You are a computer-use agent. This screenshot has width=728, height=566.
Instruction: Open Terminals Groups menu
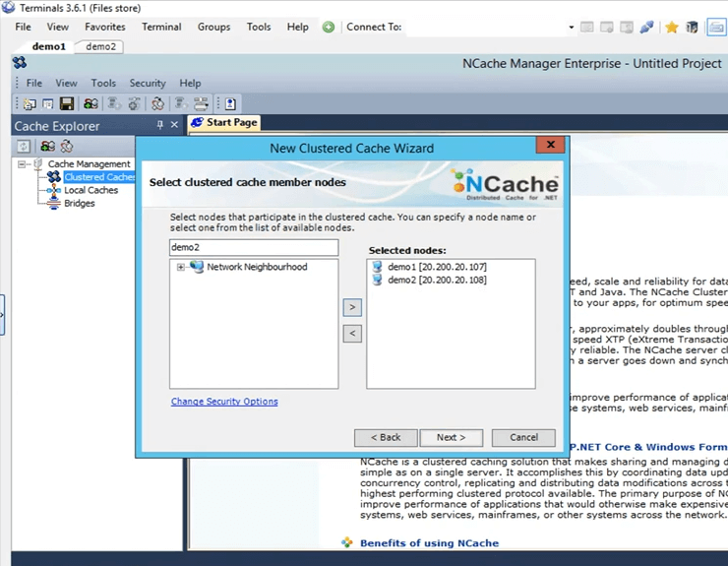pos(213,27)
